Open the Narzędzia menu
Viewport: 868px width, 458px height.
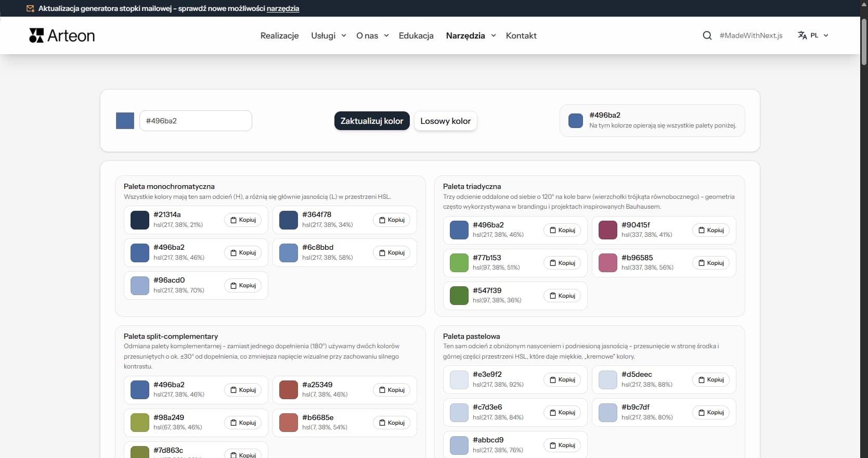tap(471, 35)
